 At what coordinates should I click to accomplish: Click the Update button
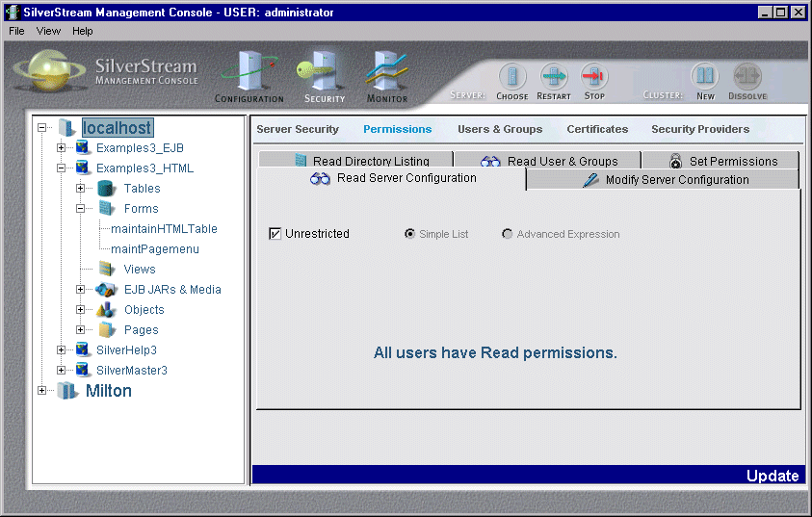773,476
